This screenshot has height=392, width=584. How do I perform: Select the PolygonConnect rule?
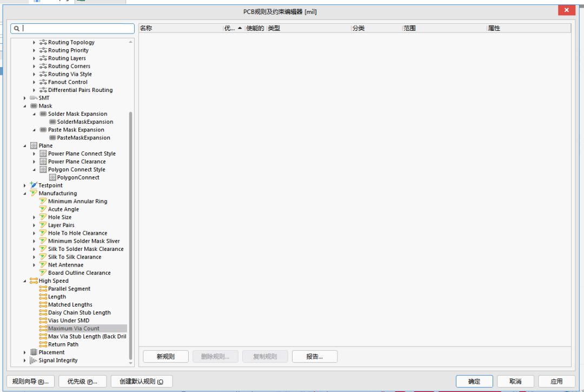pos(78,177)
